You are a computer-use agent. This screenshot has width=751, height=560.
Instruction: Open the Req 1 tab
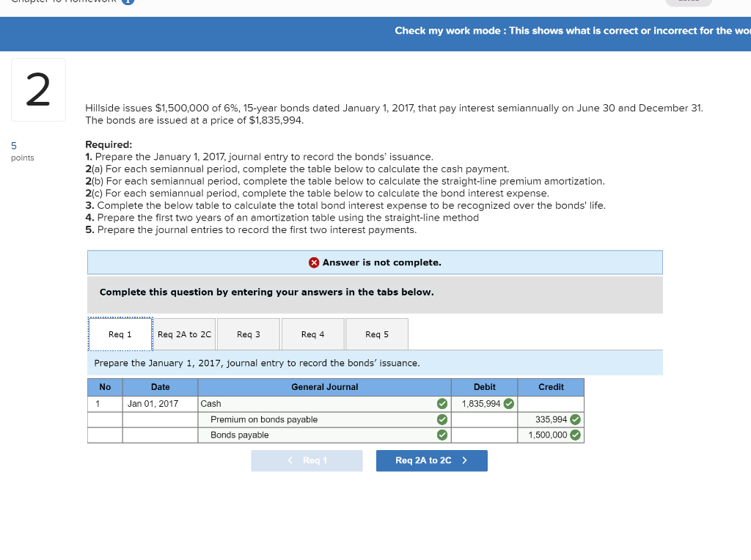point(120,334)
